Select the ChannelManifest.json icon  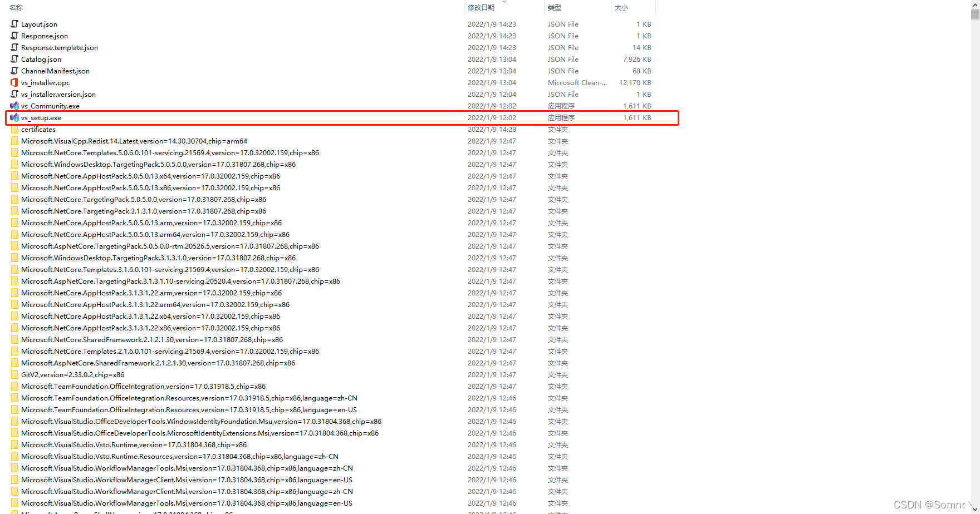coord(14,71)
